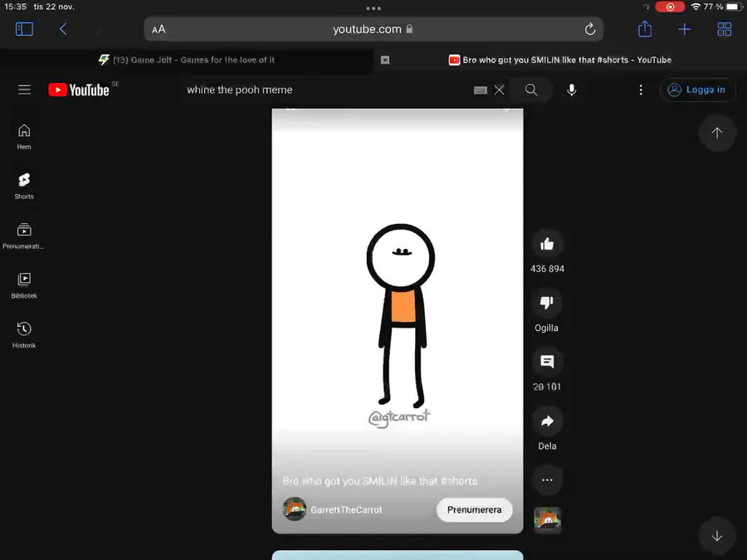Click the sound thumbnail beside the short
This screenshot has height=560, width=747.
point(548,519)
